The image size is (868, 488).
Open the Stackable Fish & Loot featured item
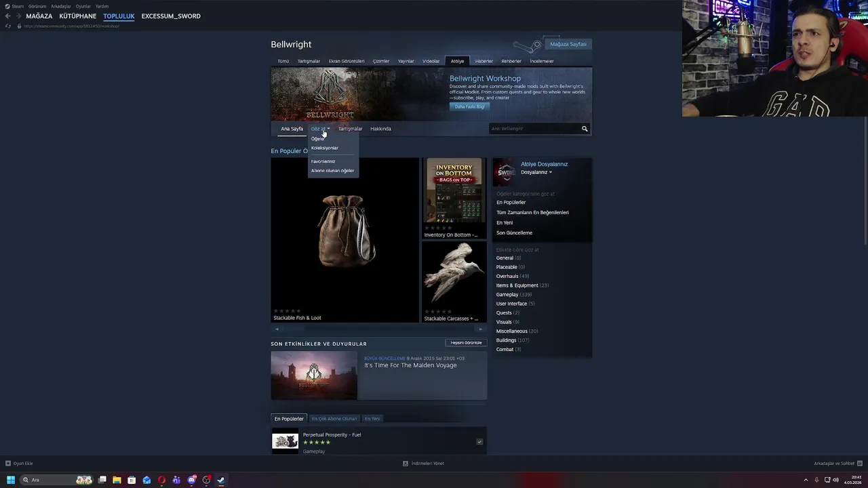[345, 240]
